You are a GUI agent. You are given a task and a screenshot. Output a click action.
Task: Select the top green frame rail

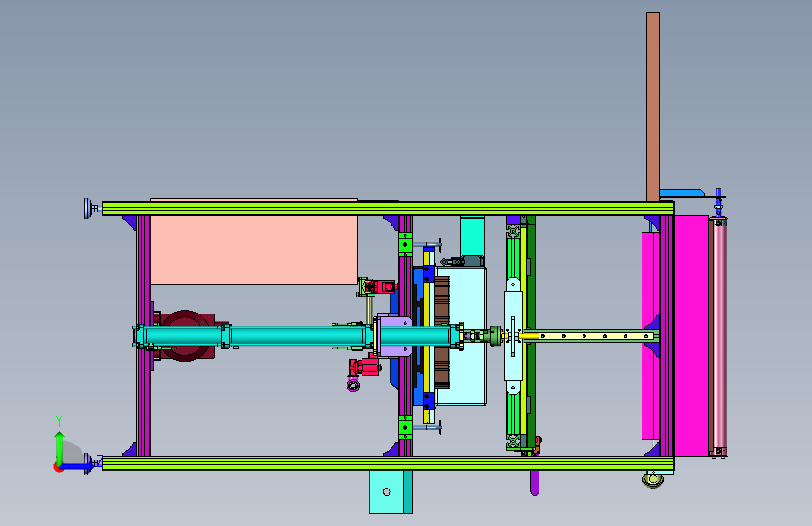[x=388, y=209]
